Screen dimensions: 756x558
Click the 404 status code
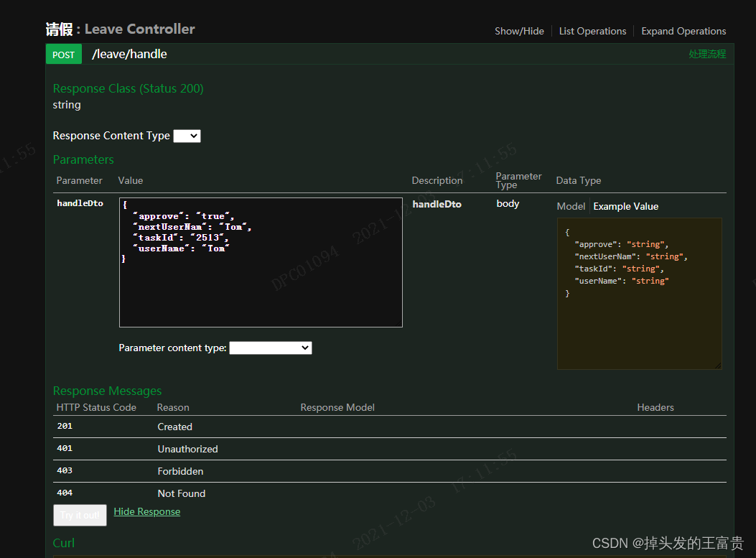click(65, 493)
